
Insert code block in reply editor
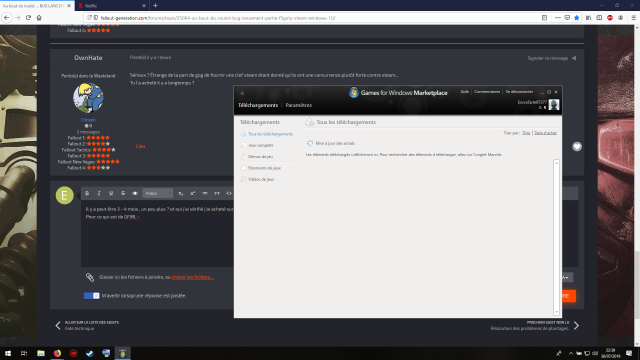[229, 193]
